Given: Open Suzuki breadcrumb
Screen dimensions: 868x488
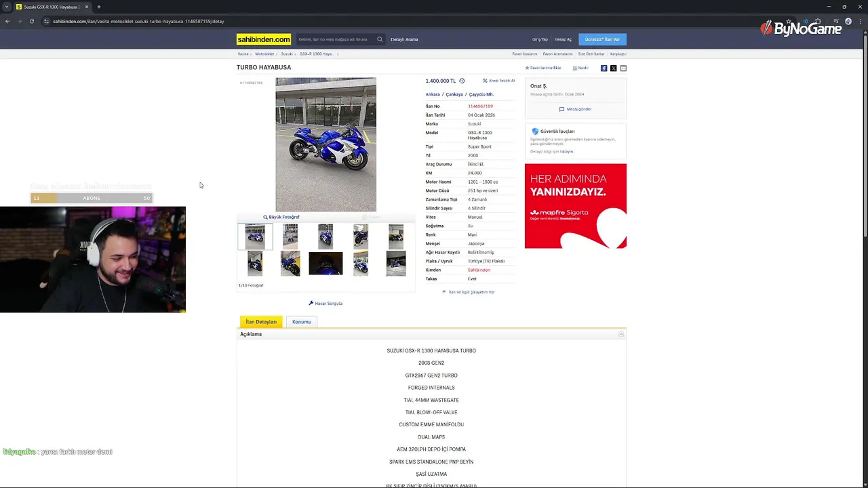Looking at the screenshot, I should pos(287,54).
